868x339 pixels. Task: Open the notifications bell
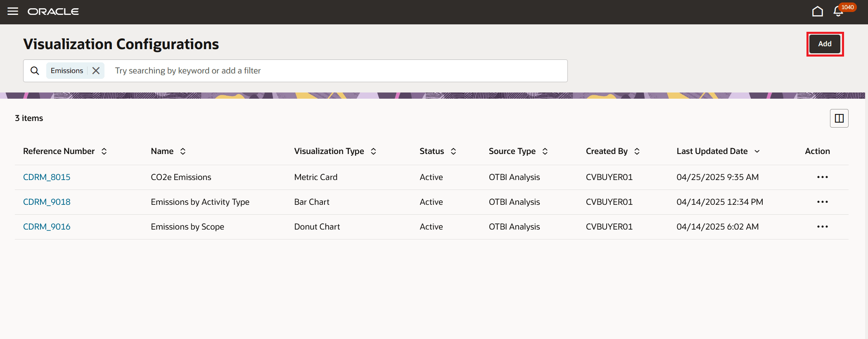point(838,11)
